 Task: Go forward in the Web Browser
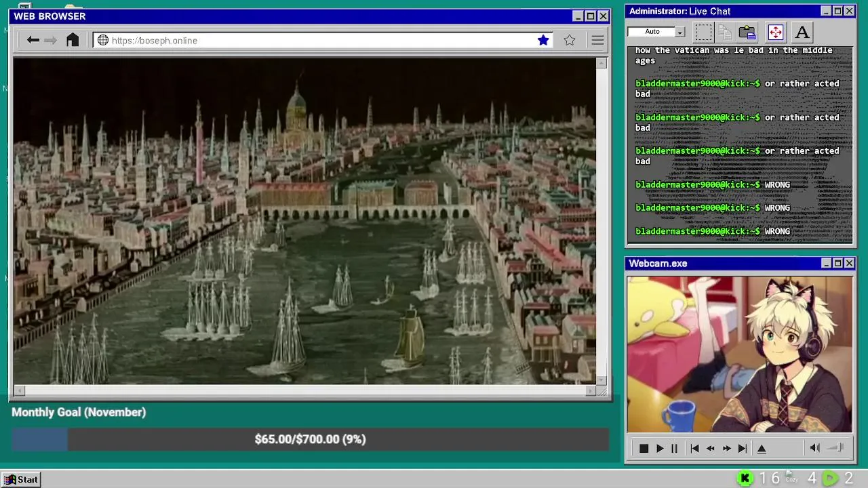[x=51, y=40]
